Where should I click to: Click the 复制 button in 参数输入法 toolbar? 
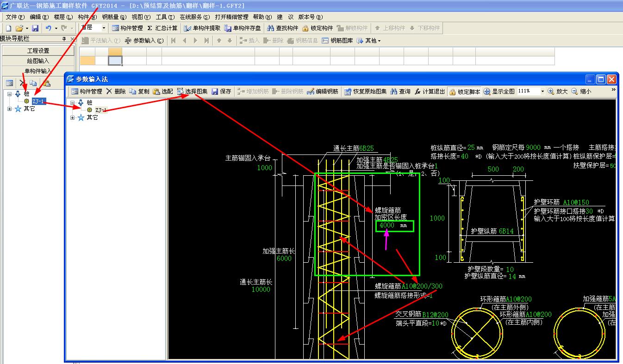(x=139, y=92)
